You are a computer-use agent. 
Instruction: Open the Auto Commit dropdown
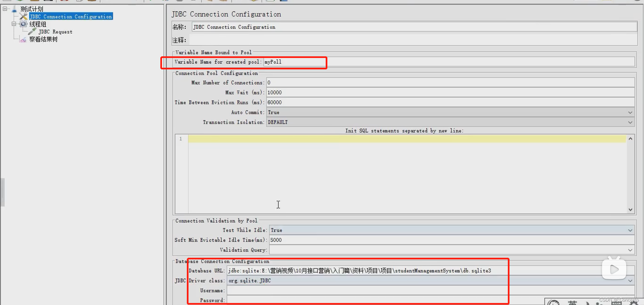[x=450, y=112]
